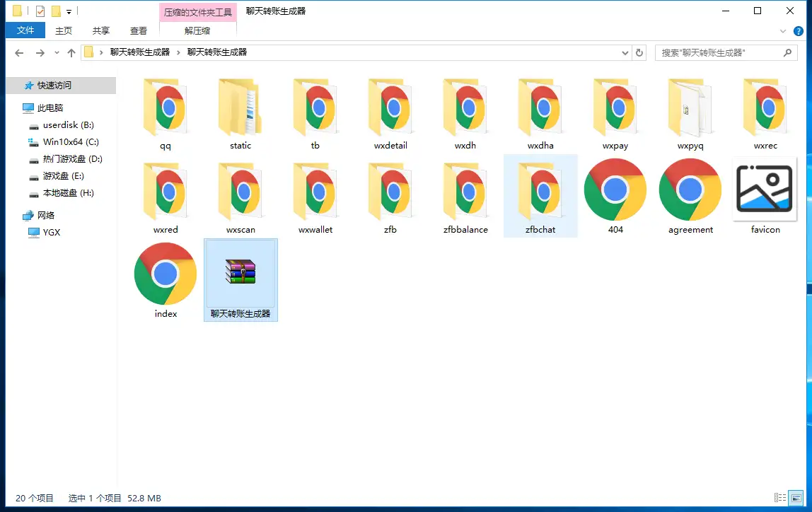The height and width of the screenshot is (512, 812).
Task: Click the refresh icon beside the address bar
Action: click(x=639, y=52)
